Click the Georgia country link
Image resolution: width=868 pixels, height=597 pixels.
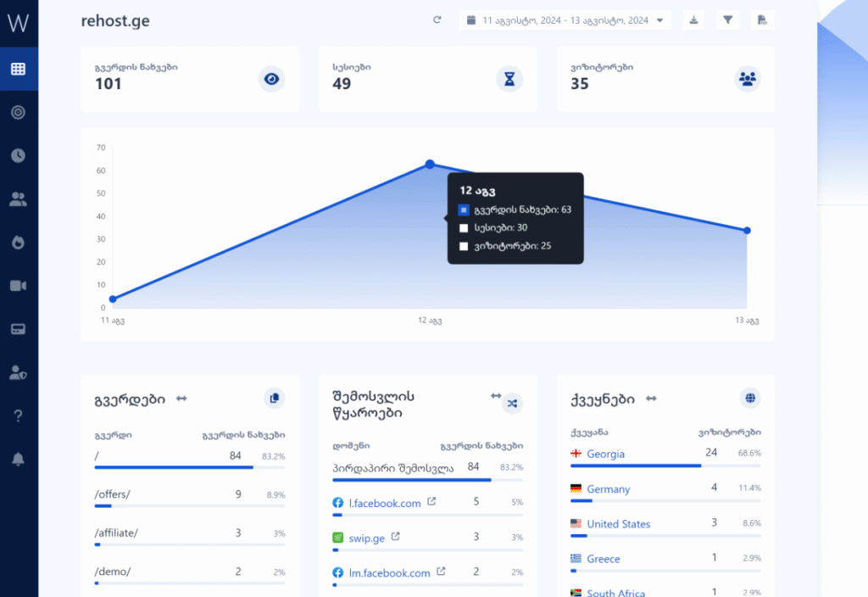click(605, 454)
